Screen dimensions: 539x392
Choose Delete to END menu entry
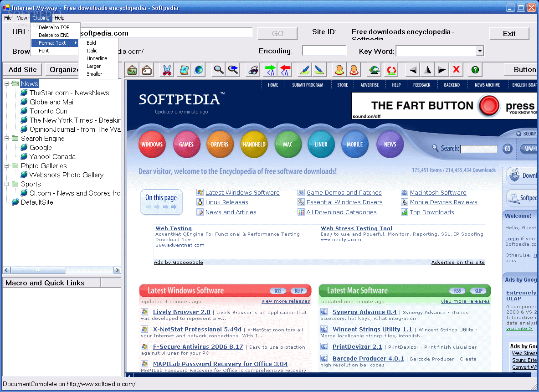click(54, 35)
